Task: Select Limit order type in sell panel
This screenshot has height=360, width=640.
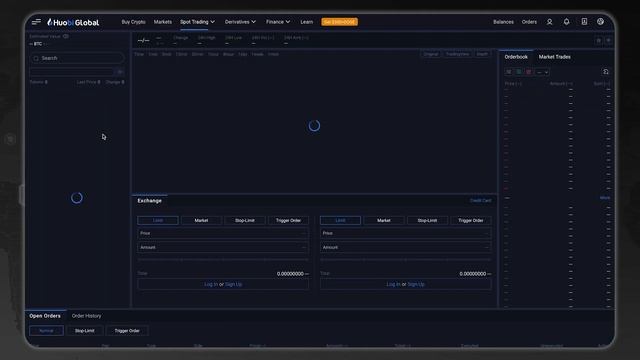Action: [x=340, y=220]
